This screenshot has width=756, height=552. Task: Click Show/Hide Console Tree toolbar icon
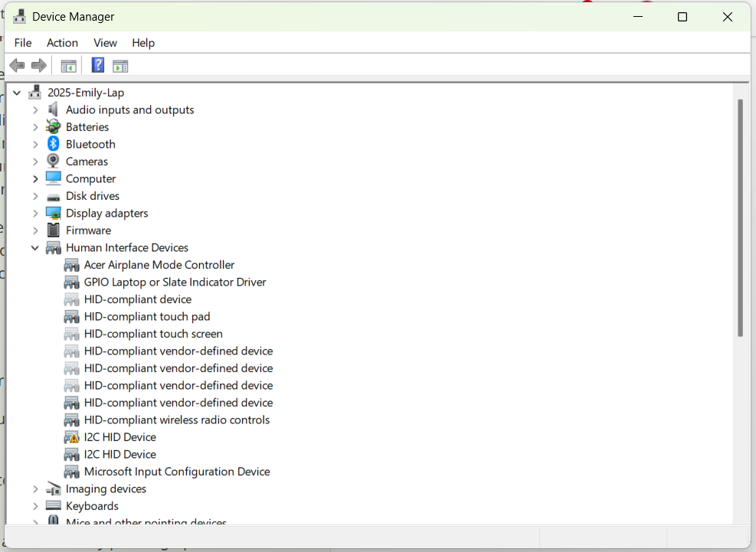68,66
